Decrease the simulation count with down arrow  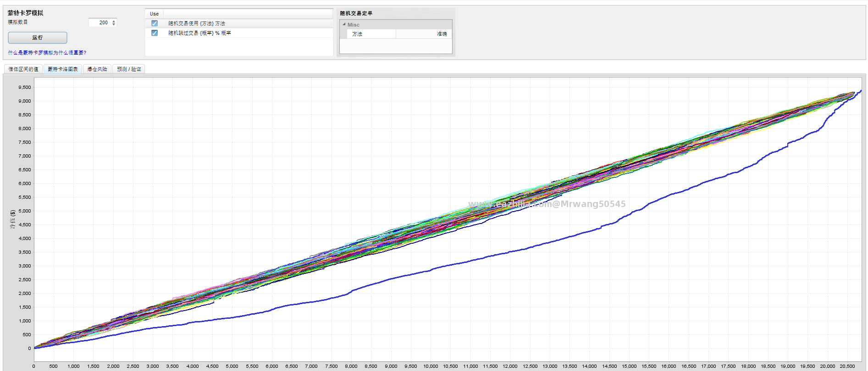coord(114,24)
